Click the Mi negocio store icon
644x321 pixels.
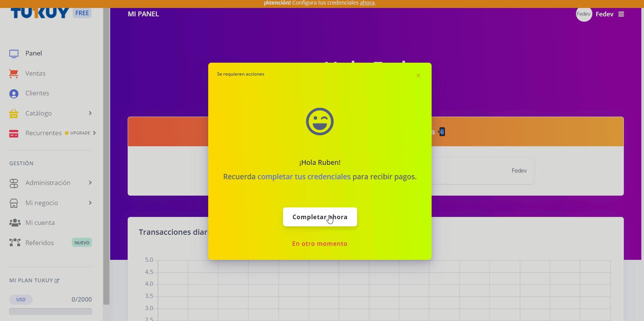tap(14, 203)
